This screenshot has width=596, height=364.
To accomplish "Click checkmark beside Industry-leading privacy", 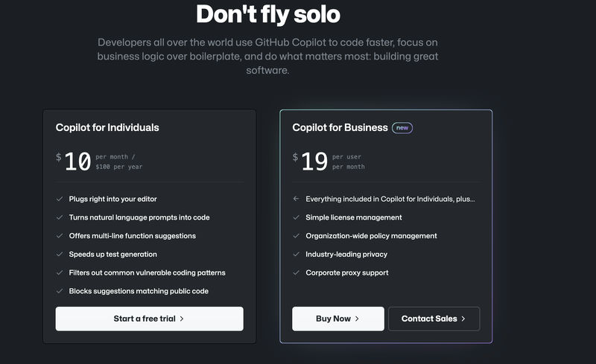I will point(296,254).
